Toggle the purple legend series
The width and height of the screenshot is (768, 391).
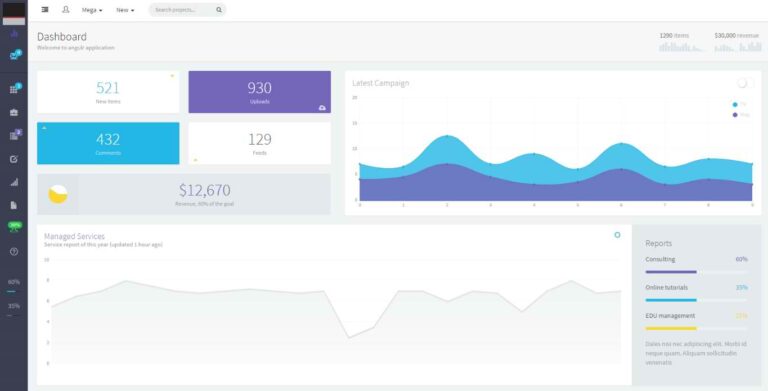[741, 115]
